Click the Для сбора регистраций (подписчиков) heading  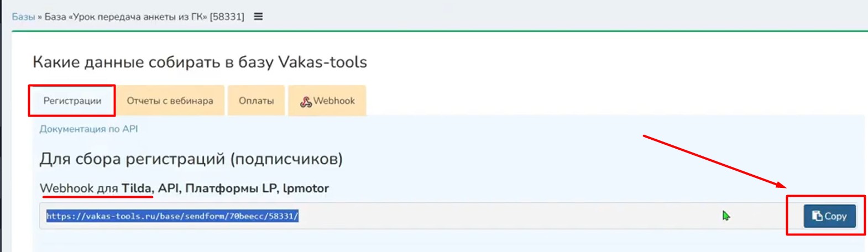[191, 159]
